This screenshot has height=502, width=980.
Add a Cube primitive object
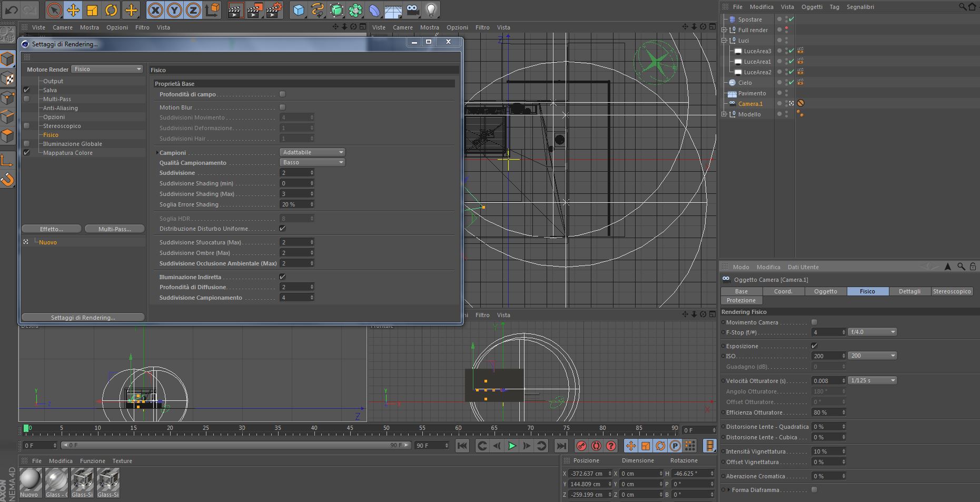299,10
